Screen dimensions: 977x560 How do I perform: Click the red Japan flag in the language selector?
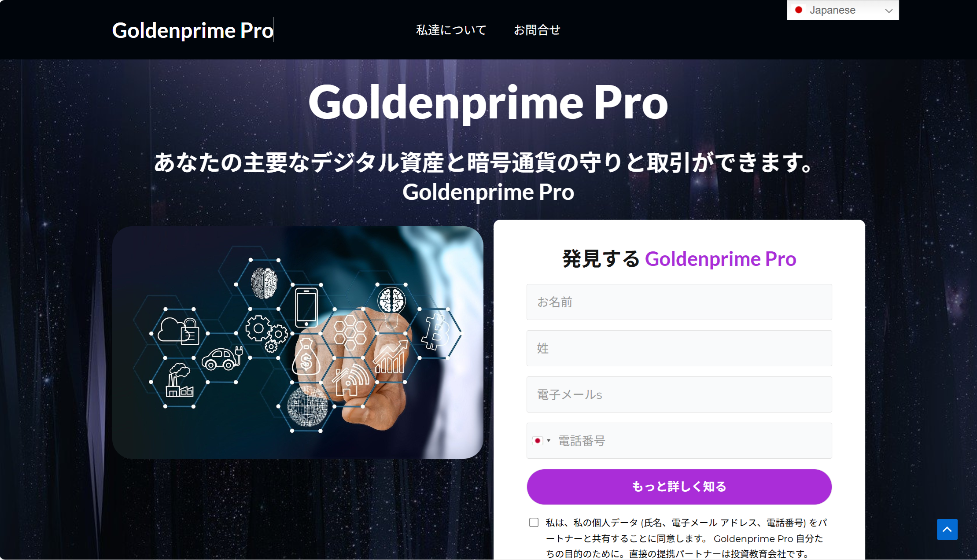[x=799, y=10]
